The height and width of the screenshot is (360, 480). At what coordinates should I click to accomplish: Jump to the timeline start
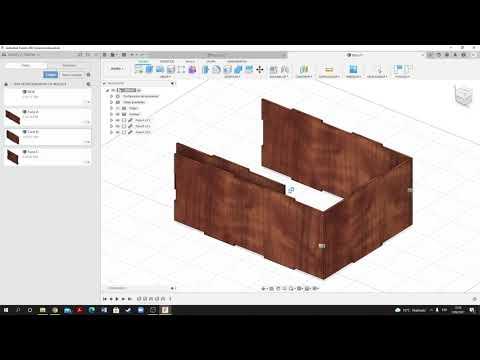pos(105,299)
